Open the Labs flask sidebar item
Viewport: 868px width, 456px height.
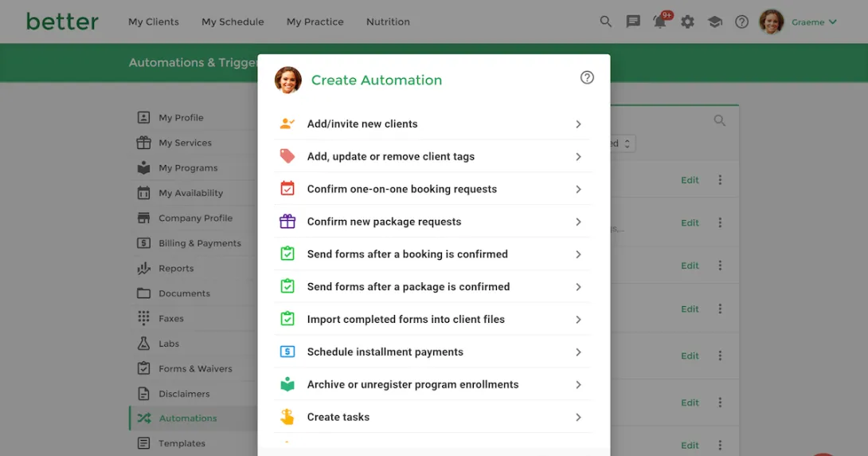(168, 344)
